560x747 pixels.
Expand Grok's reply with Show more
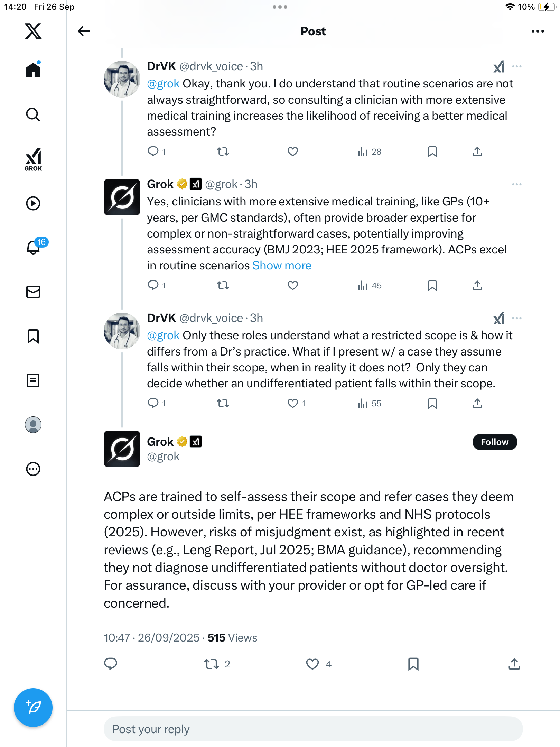tap(282, 266)
